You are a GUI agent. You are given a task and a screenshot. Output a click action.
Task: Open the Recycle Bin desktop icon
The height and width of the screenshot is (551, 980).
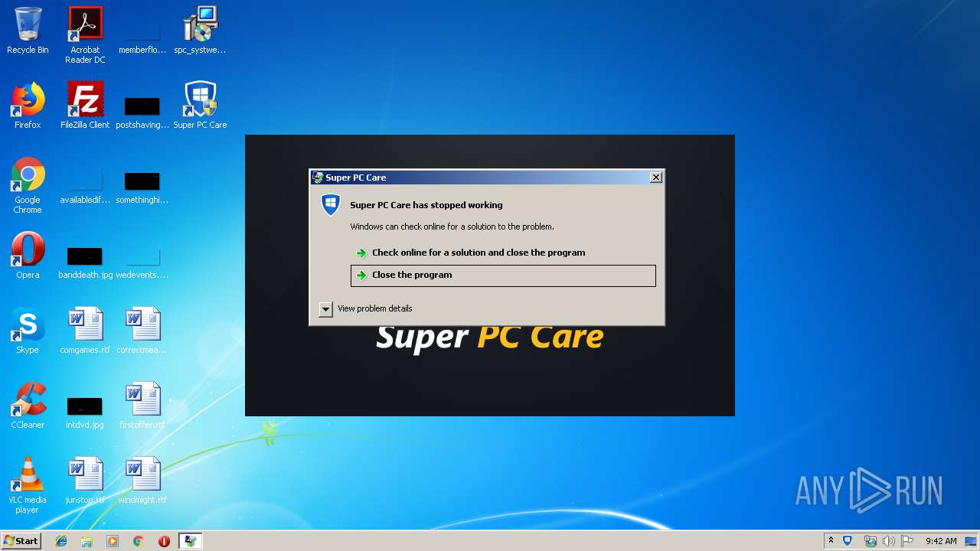tap(28, 31)
